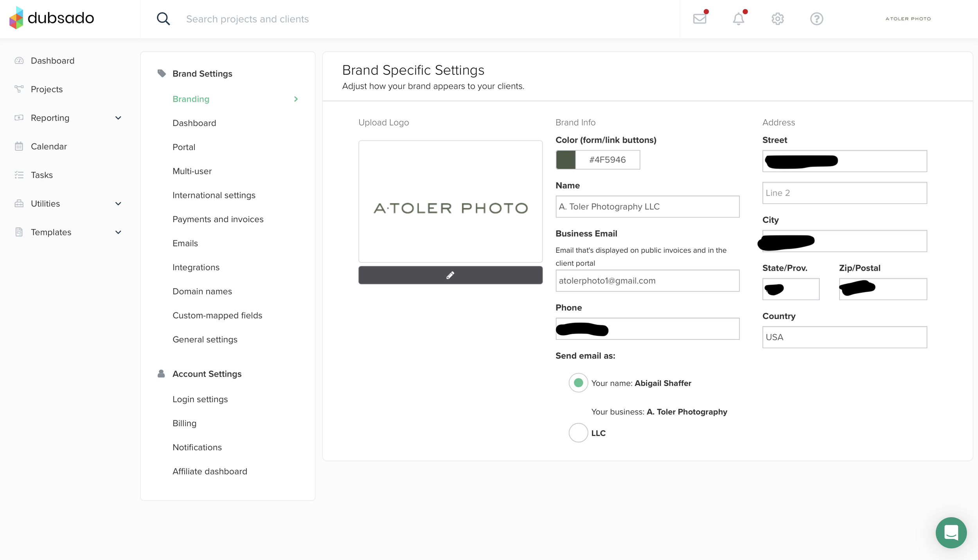Expand the Reporting sidebar menu
Image resolution: width=978 pixels, height=560 pixels.
tap(118, 118)
